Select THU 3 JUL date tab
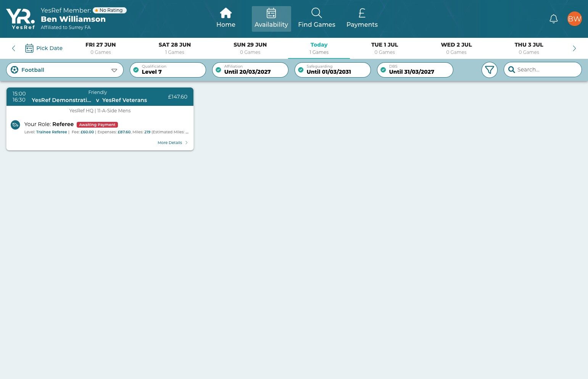Viewport: 588px width, 379px height. click(x=529, y=48)
